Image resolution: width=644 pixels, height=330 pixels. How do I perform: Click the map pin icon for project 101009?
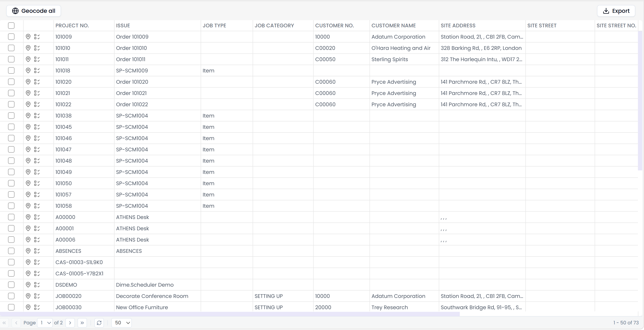(x=28, y=37)
